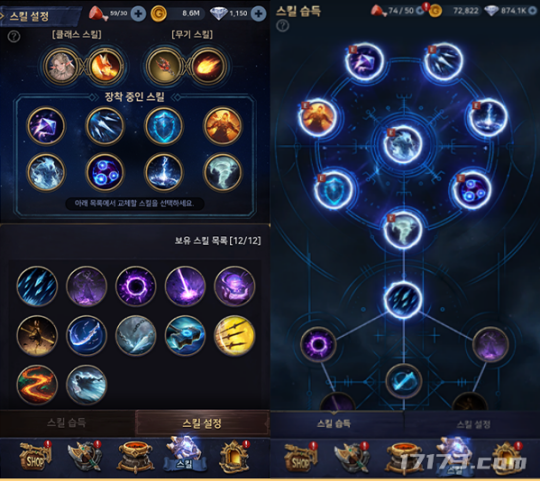Screen dimensions: 540x481
Task: Select equipped tornado skill in left panel
Action: [x=222, y=172]
